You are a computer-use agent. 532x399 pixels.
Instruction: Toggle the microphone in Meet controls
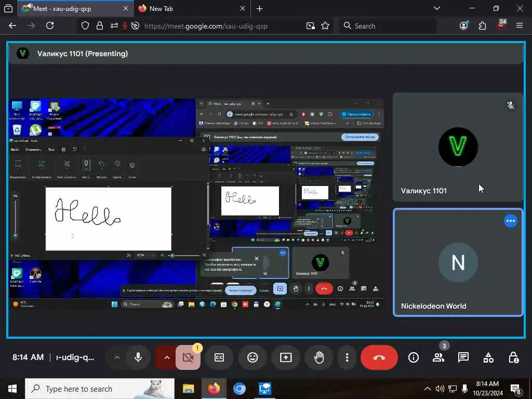138,357
